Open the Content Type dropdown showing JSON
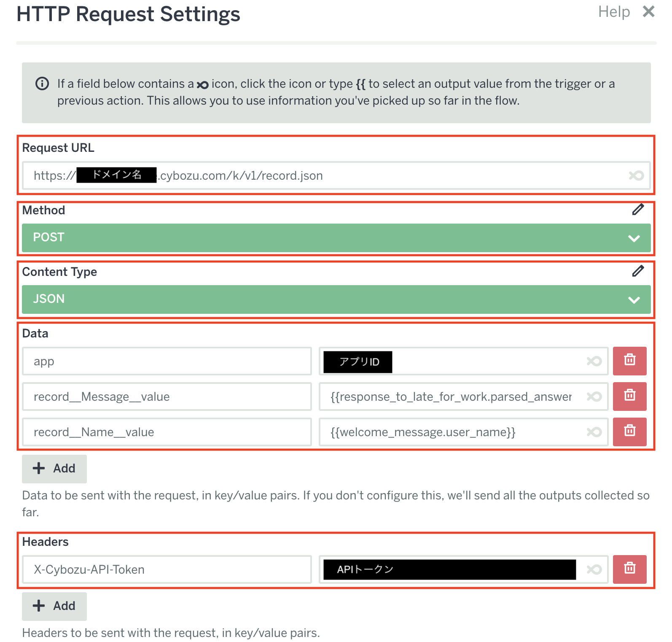The image size is (672, 642). pos(336,299)
